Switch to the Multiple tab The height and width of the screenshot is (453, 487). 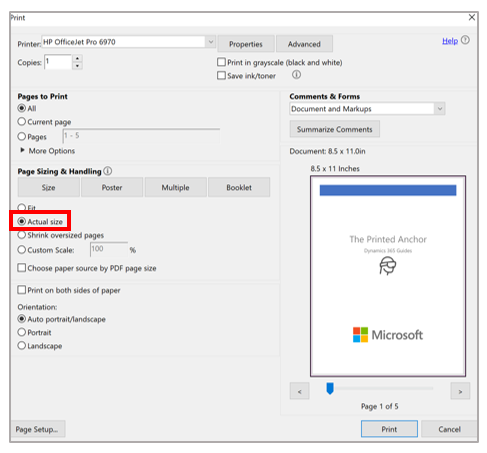pyautogui.click(x=175, y=187)
